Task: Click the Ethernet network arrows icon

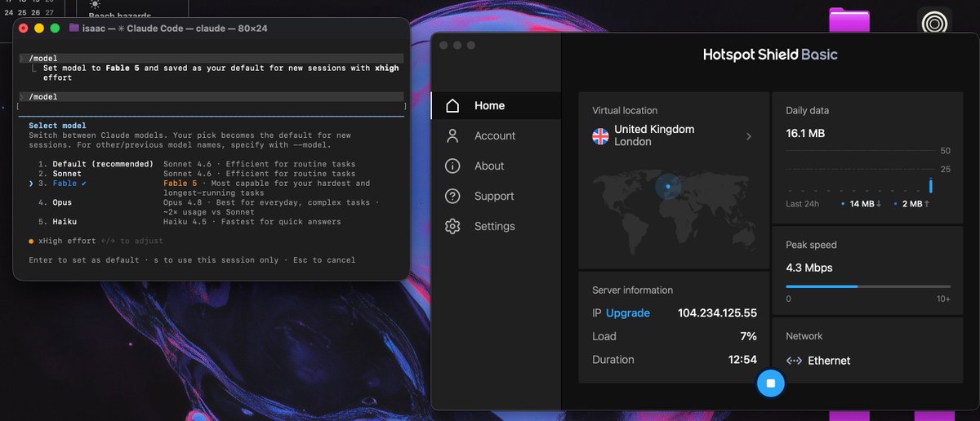Action: 794,361
